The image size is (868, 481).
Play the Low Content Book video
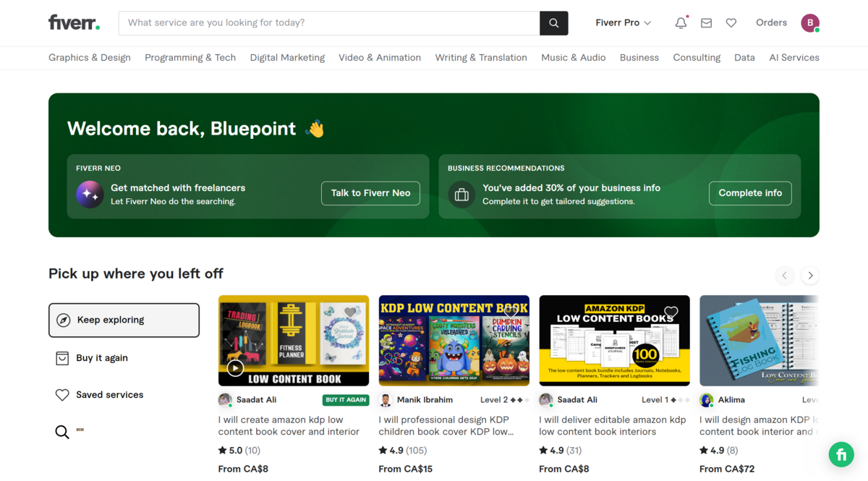pos(235,368)
